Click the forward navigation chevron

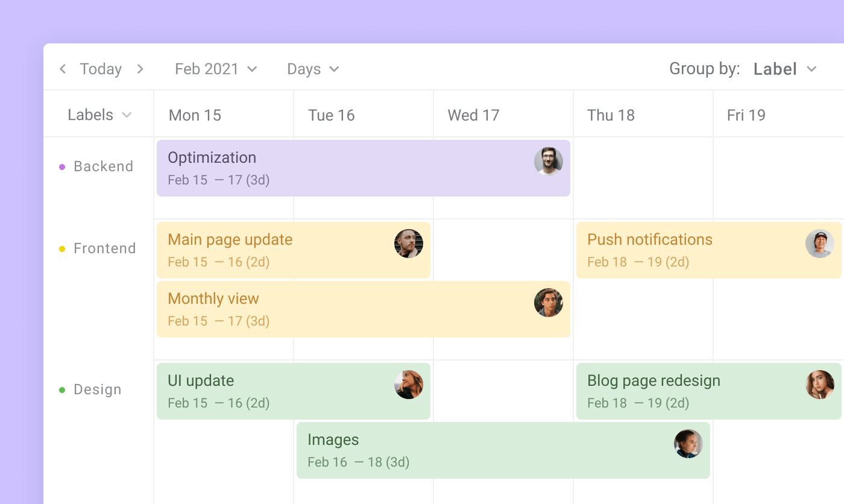[x=140, y=69]
